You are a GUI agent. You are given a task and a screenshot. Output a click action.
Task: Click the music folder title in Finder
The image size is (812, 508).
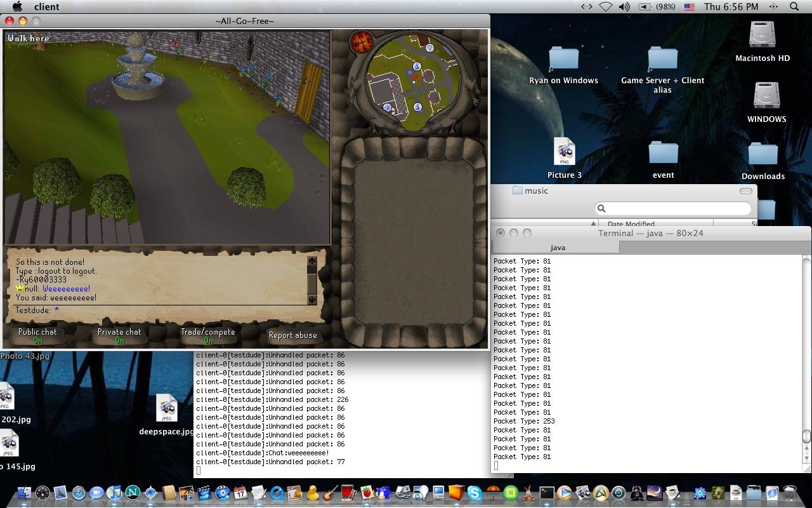[x=530, y=190]
